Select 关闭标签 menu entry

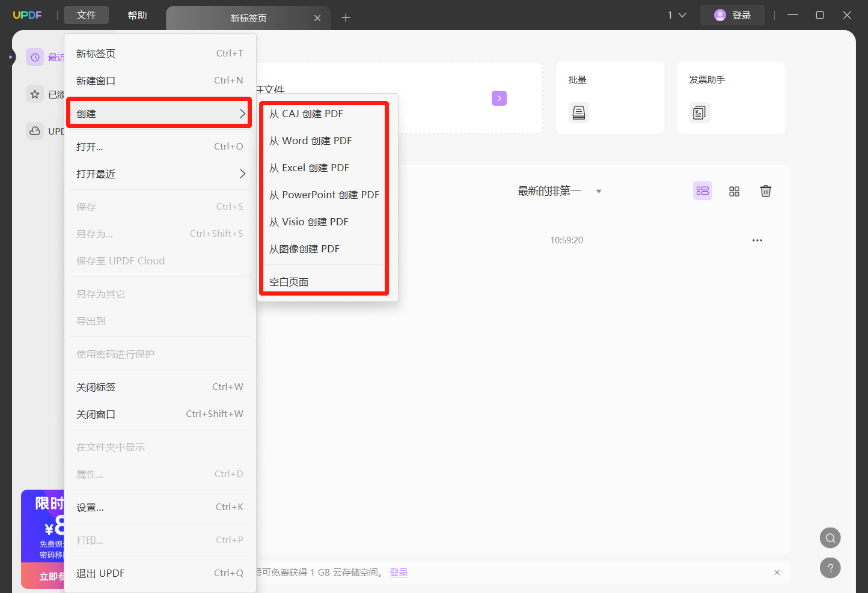point(160,387)
